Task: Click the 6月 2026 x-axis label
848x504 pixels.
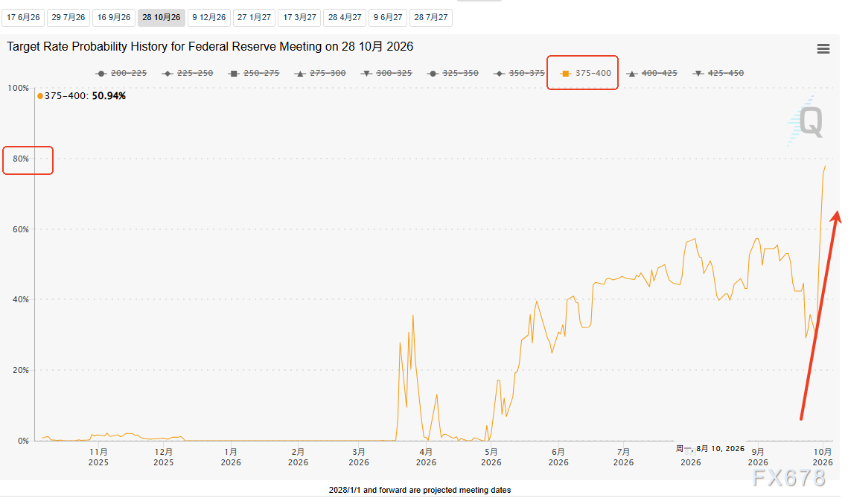Action: tap(558, 457)
